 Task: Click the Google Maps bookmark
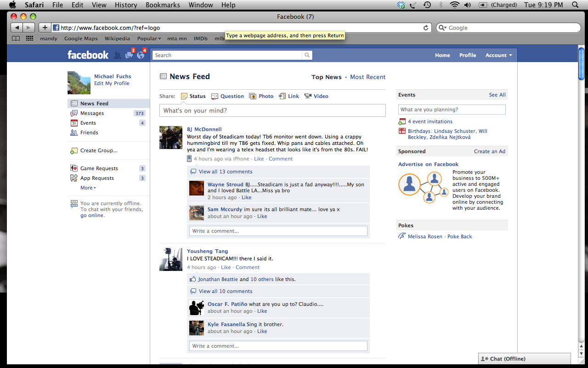(81, 39)
